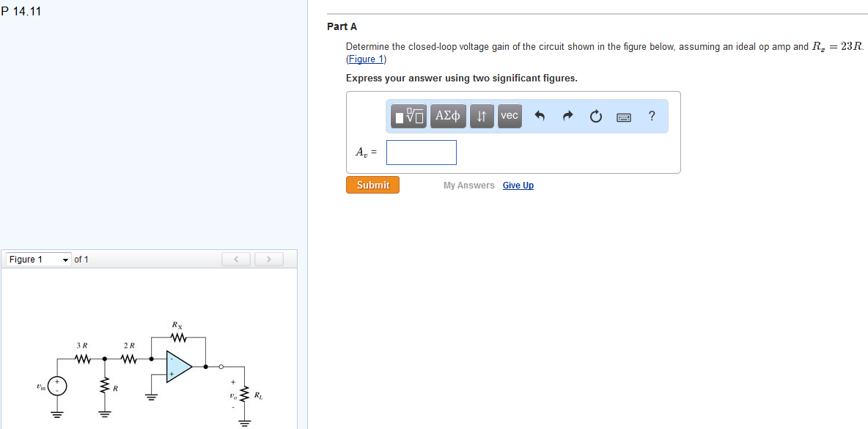The image size is (868, 429).
Task: Go to the next figure
Action: (269, 259)
